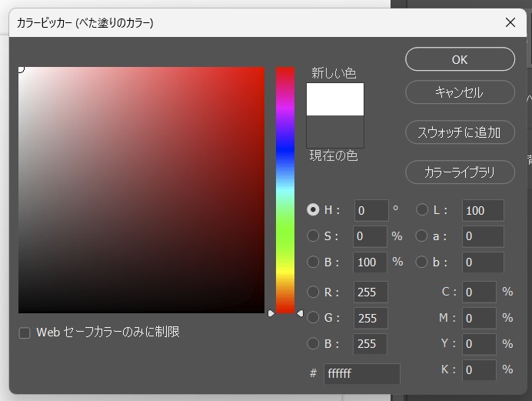Select the L lightness radio button

point(422,209)
